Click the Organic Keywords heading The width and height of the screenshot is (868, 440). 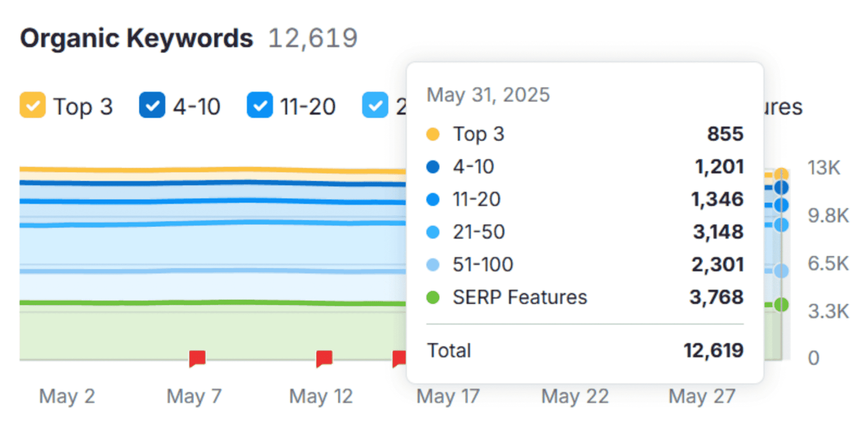[137, 39]
